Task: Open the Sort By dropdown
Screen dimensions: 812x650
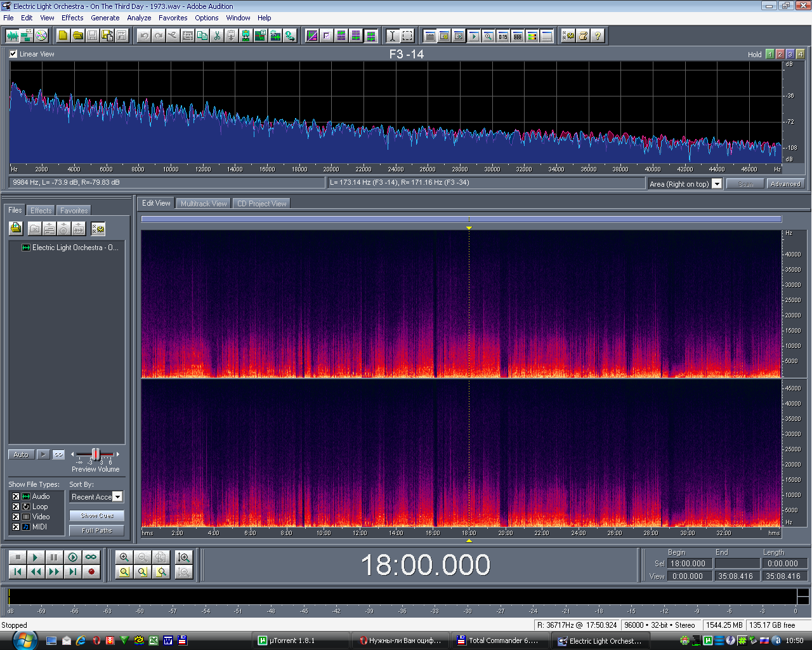Action: coord(117,497)
